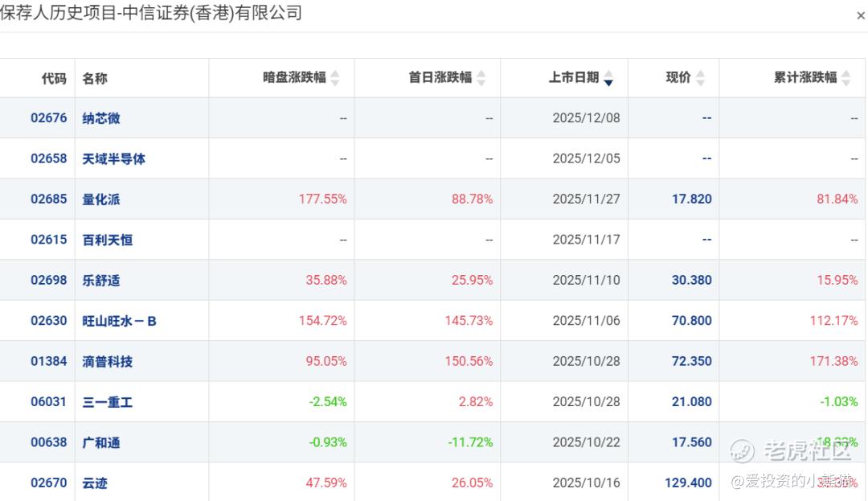The image size is (868, 501).
Task: Select the current price 30.380
Action: (692, 280)
